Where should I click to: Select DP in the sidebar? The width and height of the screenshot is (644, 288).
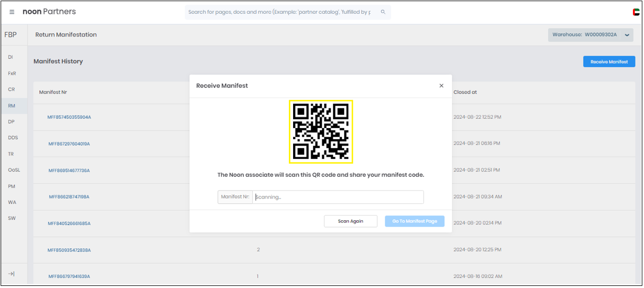point(11,122)
